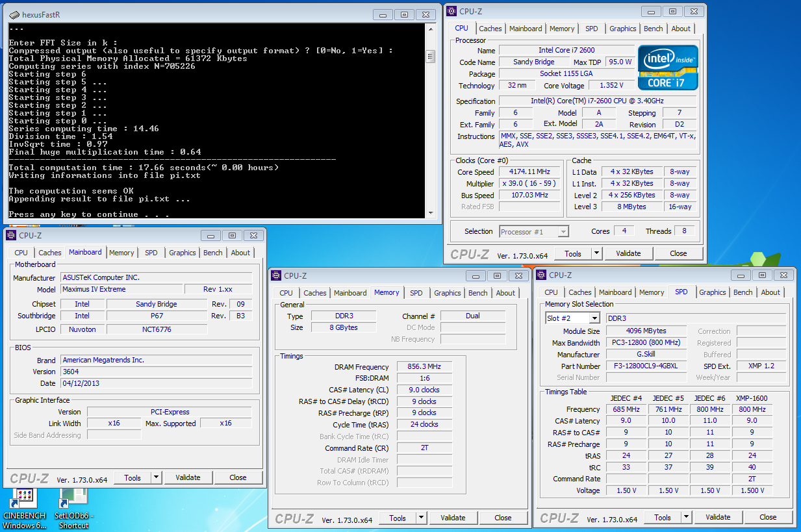Image resolution: width=801 pixels, height=532 pixels.
Task: Open SPD tab in CPU window
Action: pos(592,29)
